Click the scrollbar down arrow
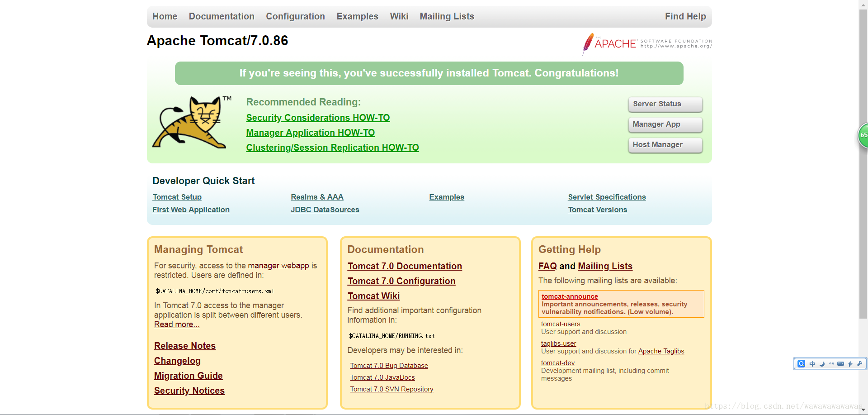The image size is (868, 415). [863, 410]
